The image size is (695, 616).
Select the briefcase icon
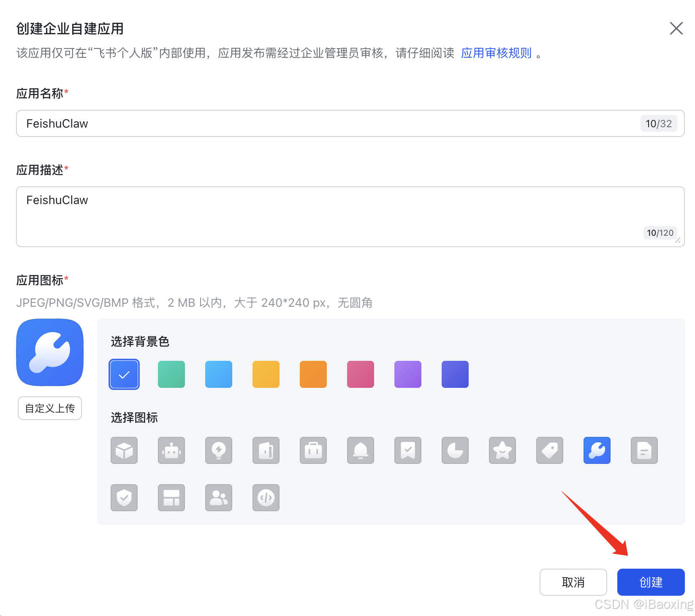[x=313, y=450]
